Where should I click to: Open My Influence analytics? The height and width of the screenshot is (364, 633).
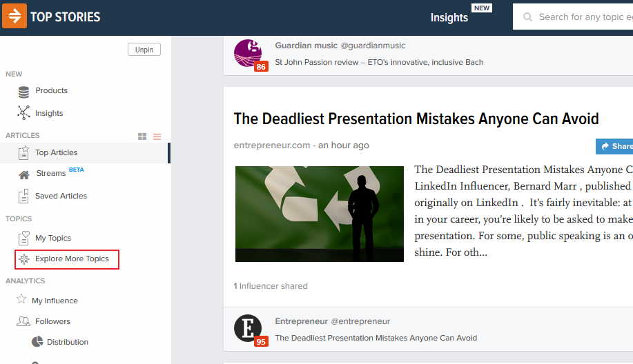pos(55,301)
